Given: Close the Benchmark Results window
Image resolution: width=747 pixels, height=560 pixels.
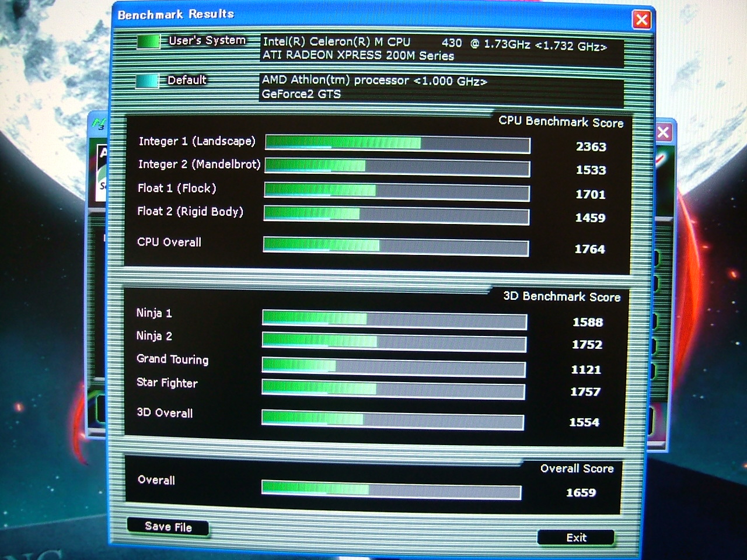Looking at the screenshot, I should point(641,20).
